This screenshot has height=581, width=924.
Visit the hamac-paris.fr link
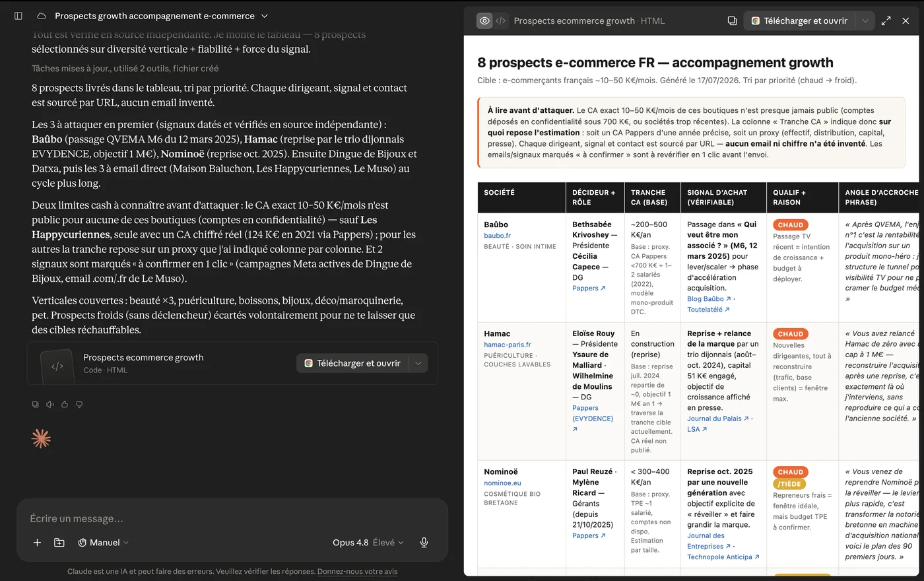click(x=508, y=345)
